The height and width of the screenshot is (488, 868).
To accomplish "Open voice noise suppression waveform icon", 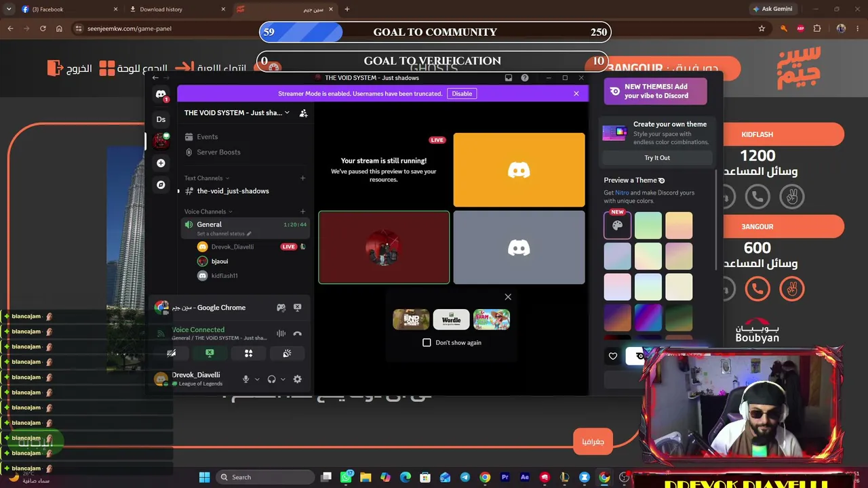I will click(281, 333).
